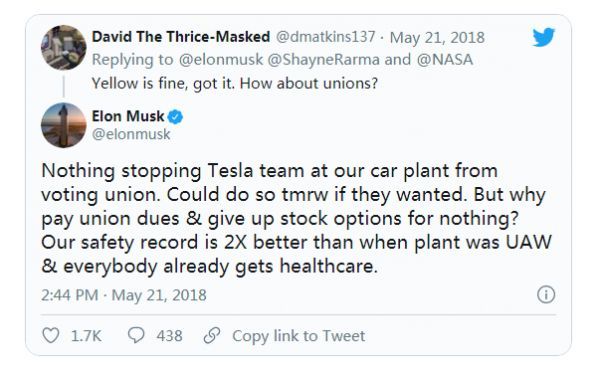Click Copy link to Tweet
This screenshot has width=600, height=377.
coord(298,336)
